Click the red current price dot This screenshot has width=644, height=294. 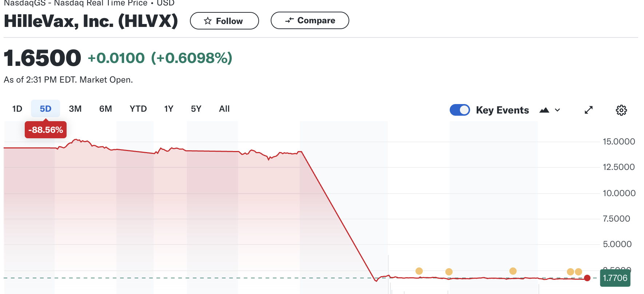[x=587, y=278]
